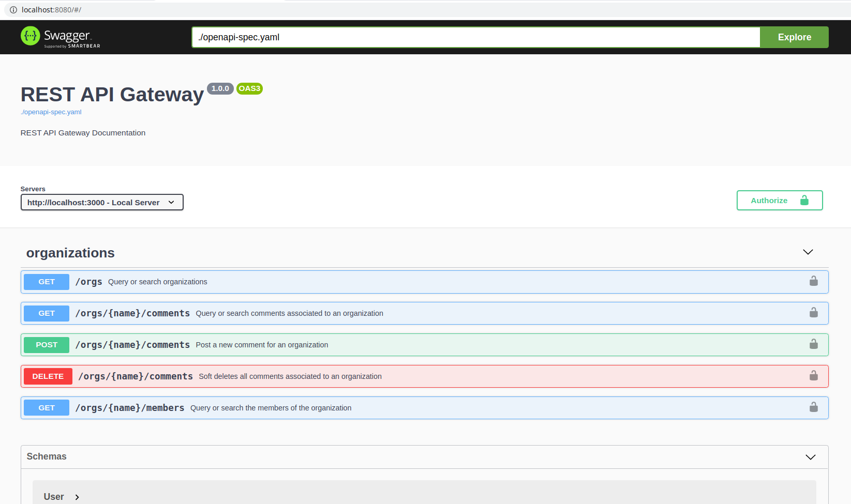Open the Servers dropdown for localhost:3000

(x=102, y=202)
